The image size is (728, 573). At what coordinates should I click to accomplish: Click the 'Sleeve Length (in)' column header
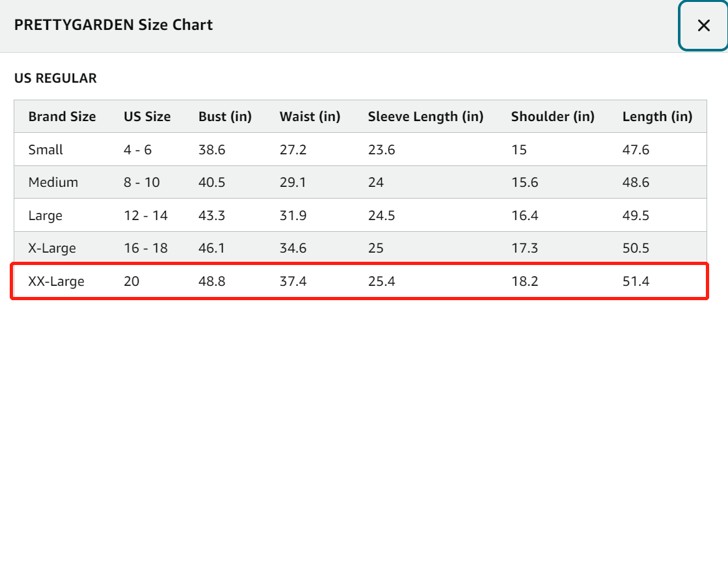[425, 117]
